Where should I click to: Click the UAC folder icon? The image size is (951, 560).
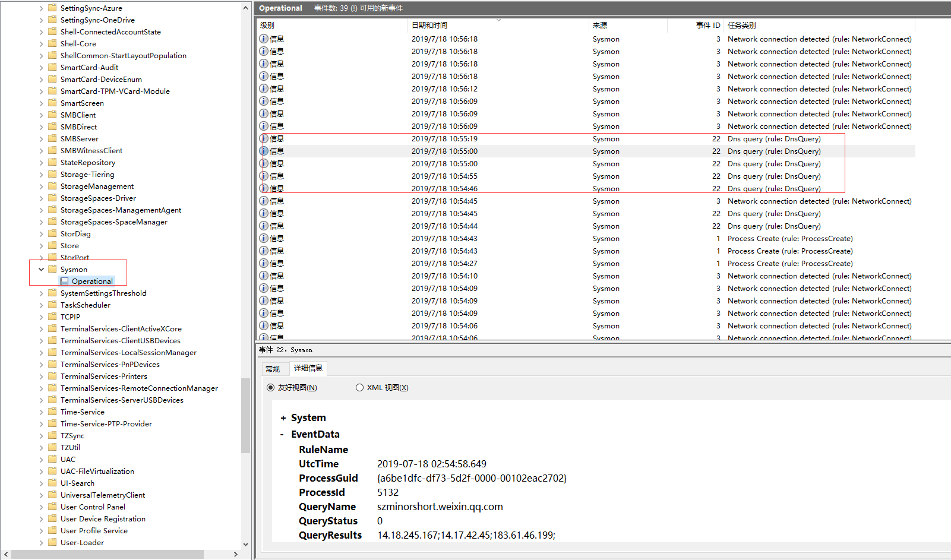tap(52, 459)
